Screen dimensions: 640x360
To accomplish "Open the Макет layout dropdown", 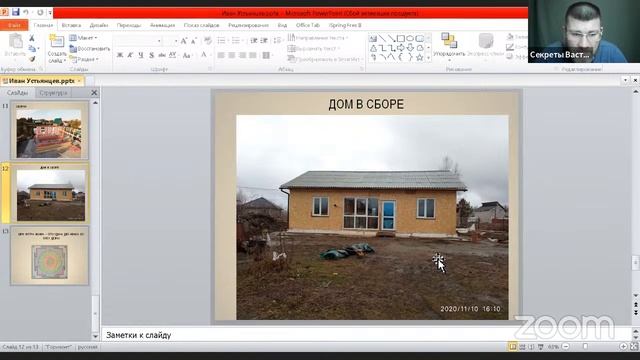I will click(84, 38).
